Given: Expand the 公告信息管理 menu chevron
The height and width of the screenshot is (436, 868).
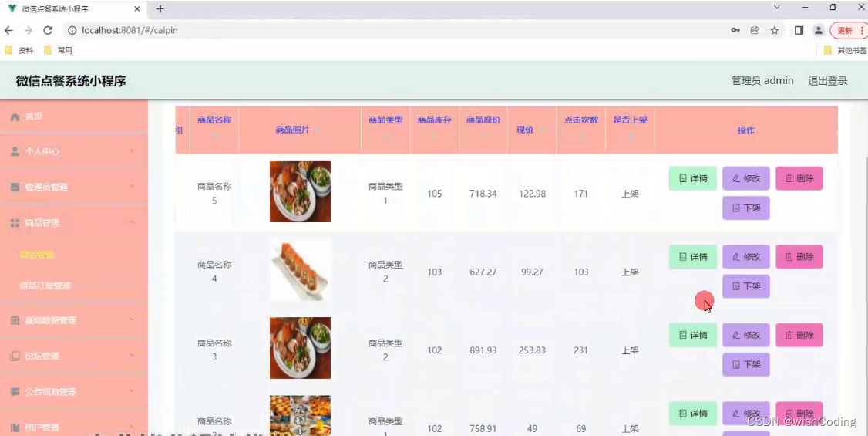Looking at the screenshot, I should 132,390.
